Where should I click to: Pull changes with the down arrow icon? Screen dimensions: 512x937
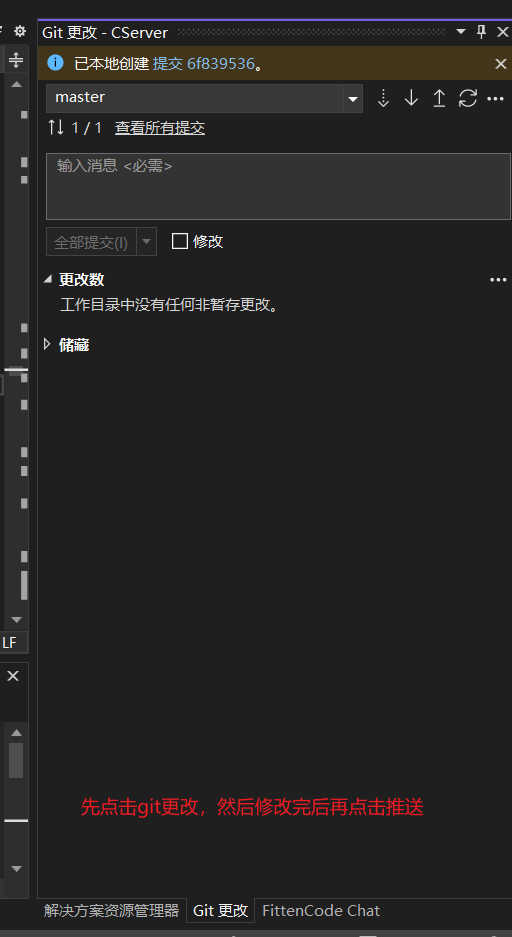tap(411, 98)
